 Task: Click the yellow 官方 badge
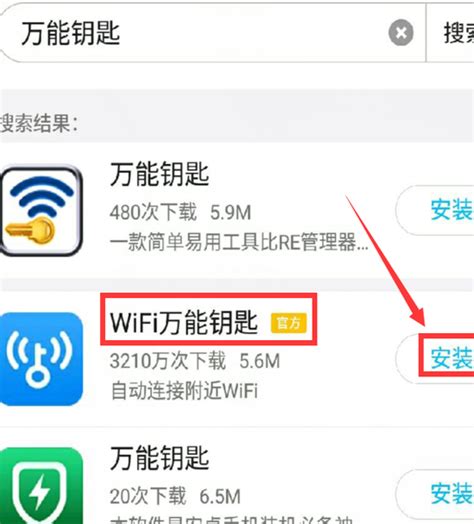coord(288,323)
